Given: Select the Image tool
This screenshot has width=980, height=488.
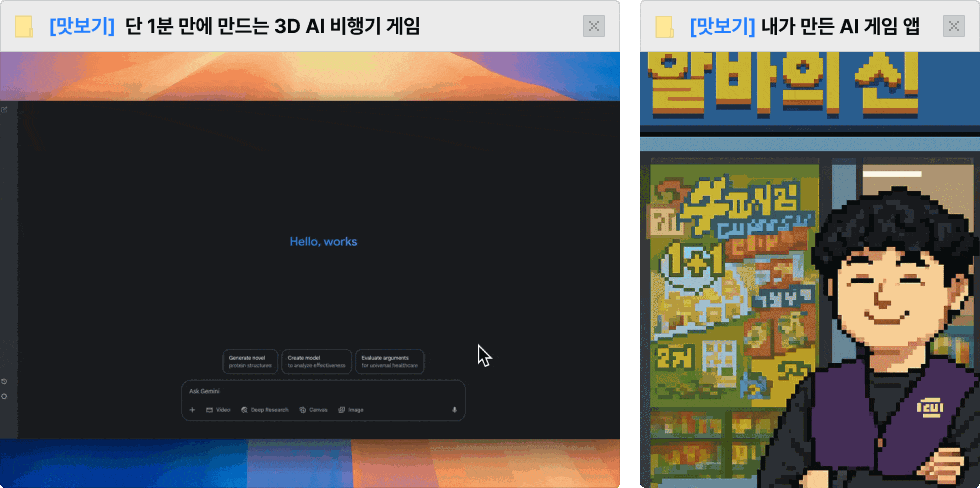Looking at the screenshot, I should click(x=351, y=410).
